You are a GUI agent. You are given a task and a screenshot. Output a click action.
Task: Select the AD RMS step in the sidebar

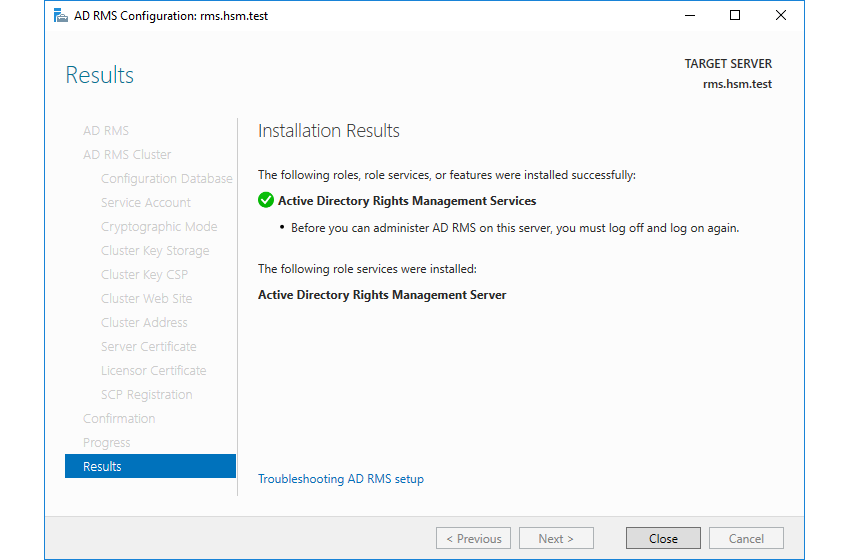[x=106, y=131]
